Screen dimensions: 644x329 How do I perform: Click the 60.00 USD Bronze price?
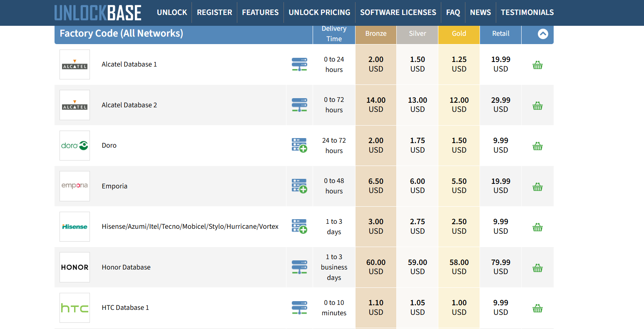coord(376,267)
